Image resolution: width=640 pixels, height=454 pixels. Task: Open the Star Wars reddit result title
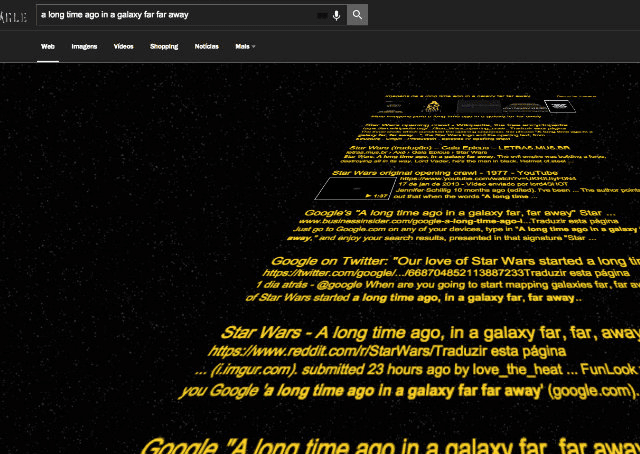pyautogui.click(x=430, y=333)
